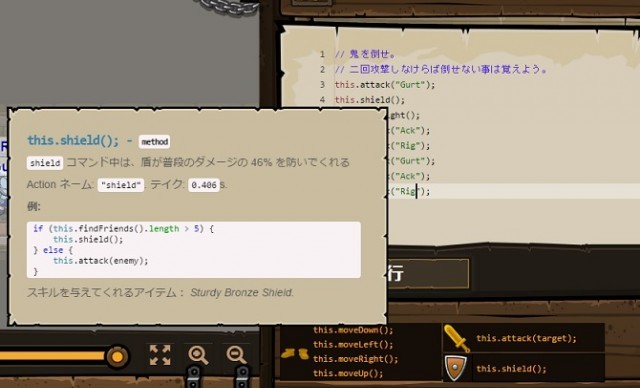Click the this.shield(); tooltip heading
640x388 pixels.
click(x=73, y=140)
